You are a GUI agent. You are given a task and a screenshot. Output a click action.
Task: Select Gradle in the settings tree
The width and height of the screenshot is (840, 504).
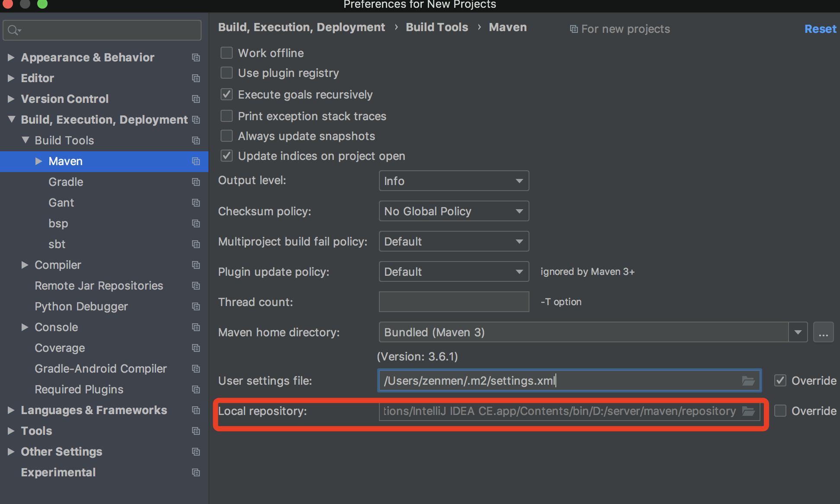click(66, 182)
